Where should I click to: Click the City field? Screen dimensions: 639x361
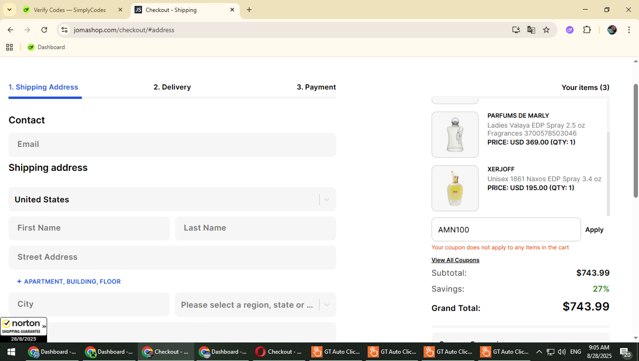[89, 304]
